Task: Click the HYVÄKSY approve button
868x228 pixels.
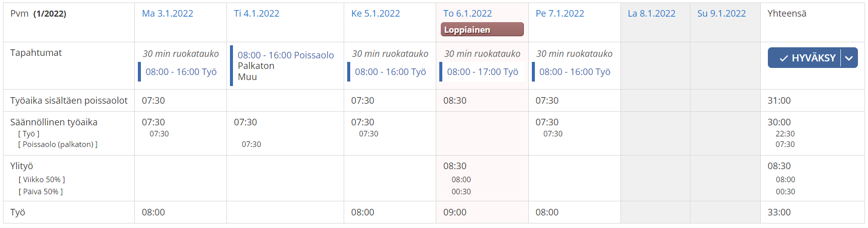Action: [804, 58]
